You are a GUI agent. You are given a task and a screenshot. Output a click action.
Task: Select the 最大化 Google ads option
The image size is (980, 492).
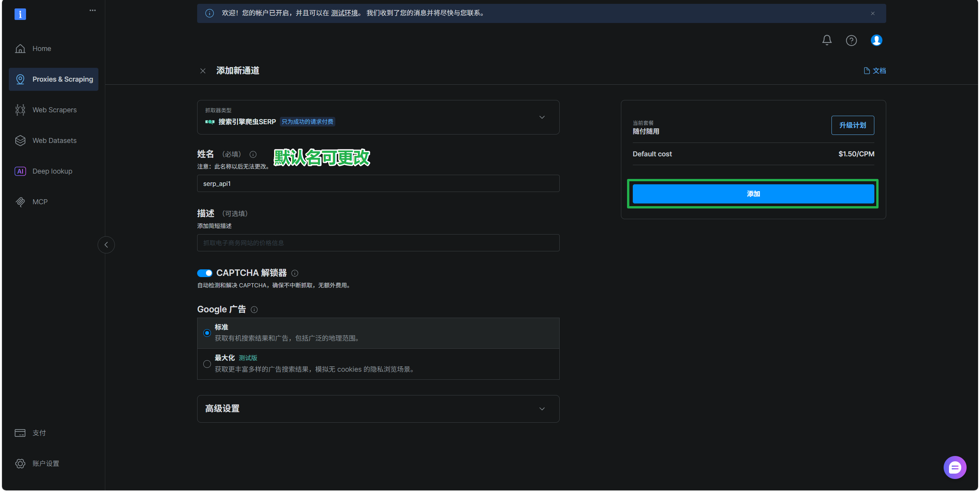[x=207, y=364]
